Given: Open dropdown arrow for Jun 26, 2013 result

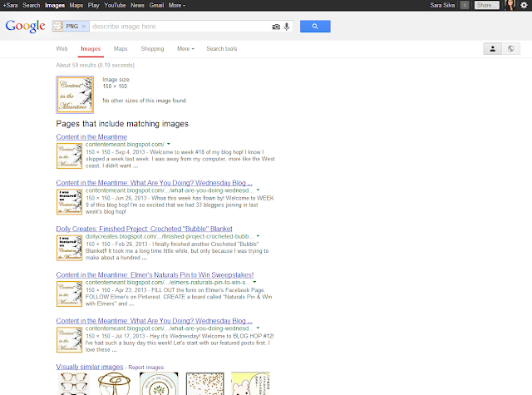Looking at the screenshot, I should [x=258, y=190].
